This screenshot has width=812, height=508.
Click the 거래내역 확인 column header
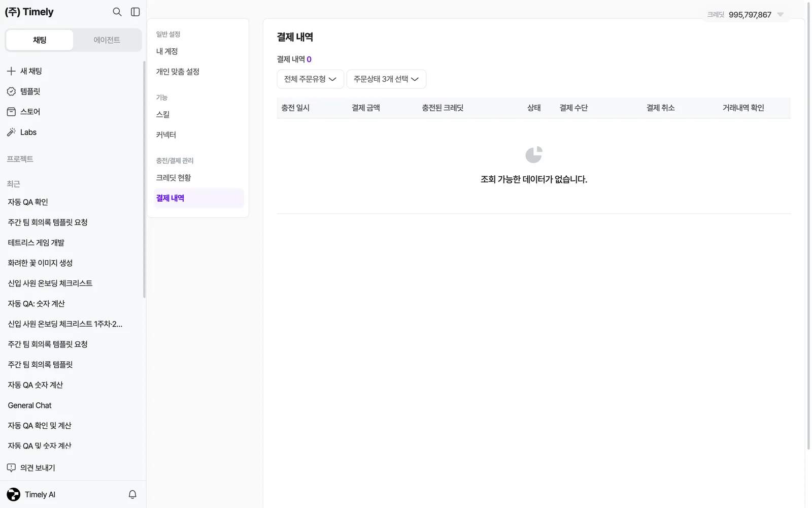click(743, 108)
